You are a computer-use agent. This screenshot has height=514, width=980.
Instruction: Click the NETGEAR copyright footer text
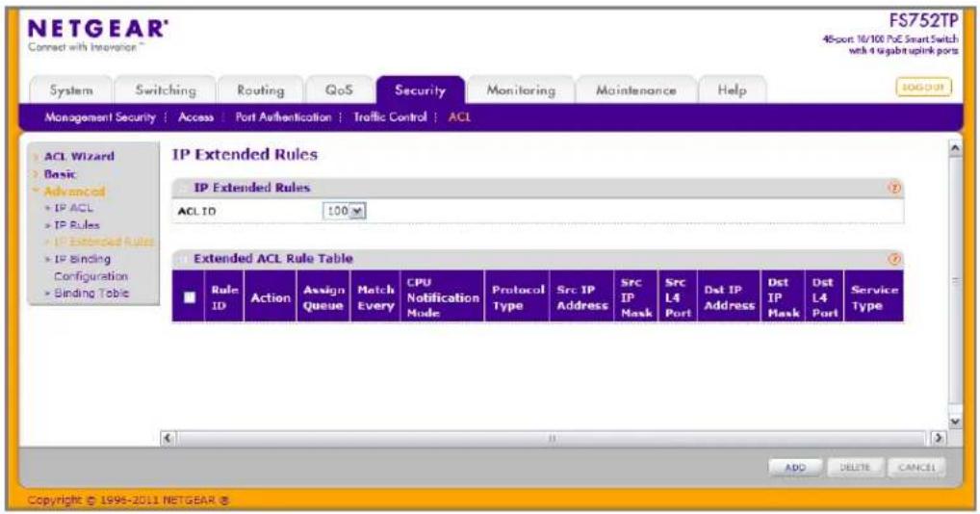[x=129, y=501]
